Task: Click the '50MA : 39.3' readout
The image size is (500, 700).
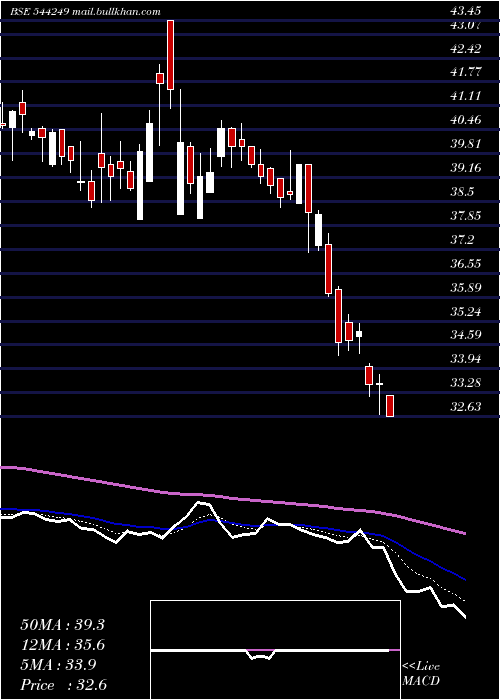Action: (x=62, y=625)
